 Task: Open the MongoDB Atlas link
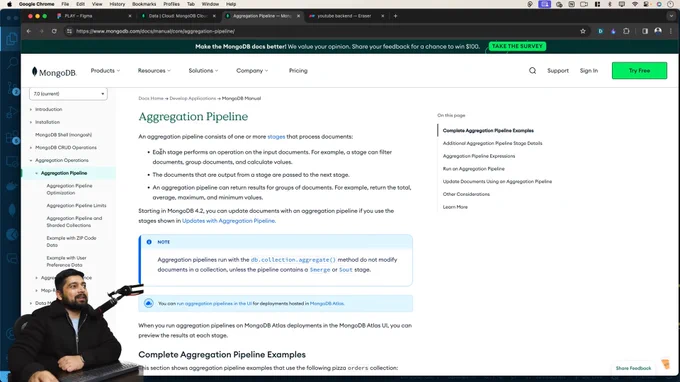click(327, 304)
